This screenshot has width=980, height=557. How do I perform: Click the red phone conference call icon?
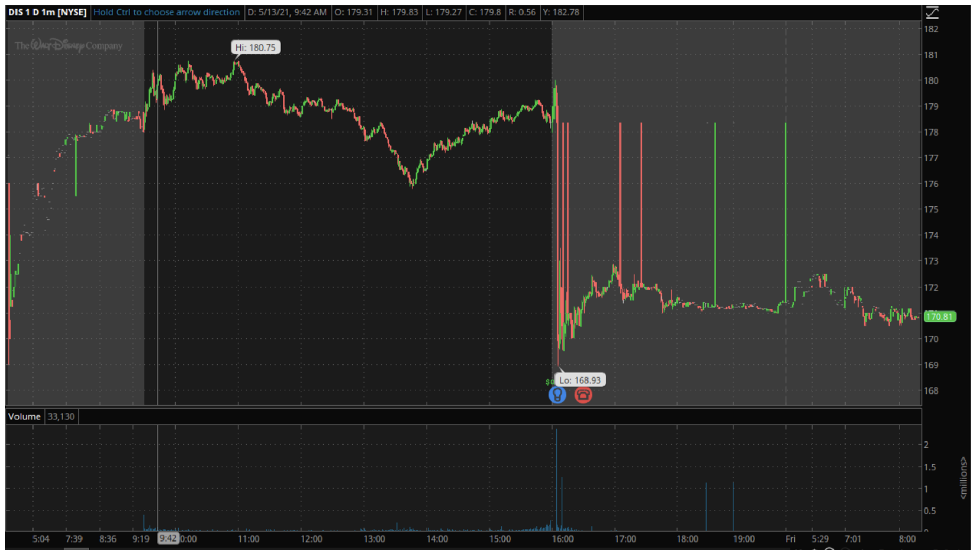click(x=583, y=395)
